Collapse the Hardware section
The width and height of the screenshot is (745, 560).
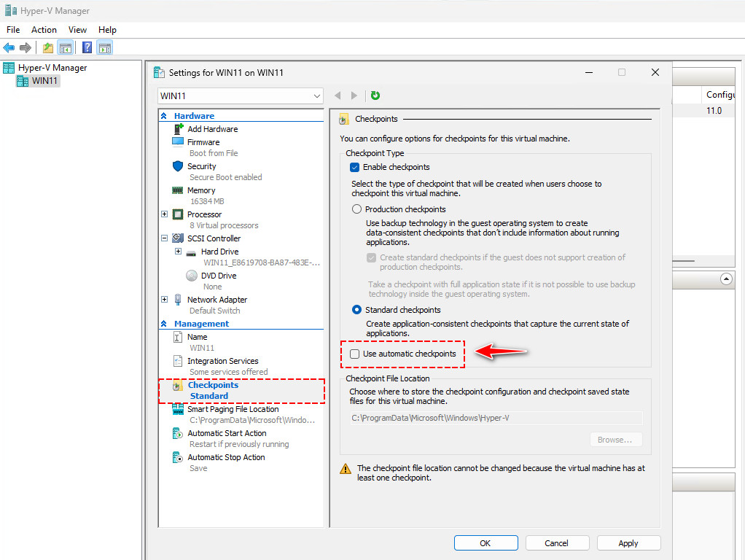164,116
